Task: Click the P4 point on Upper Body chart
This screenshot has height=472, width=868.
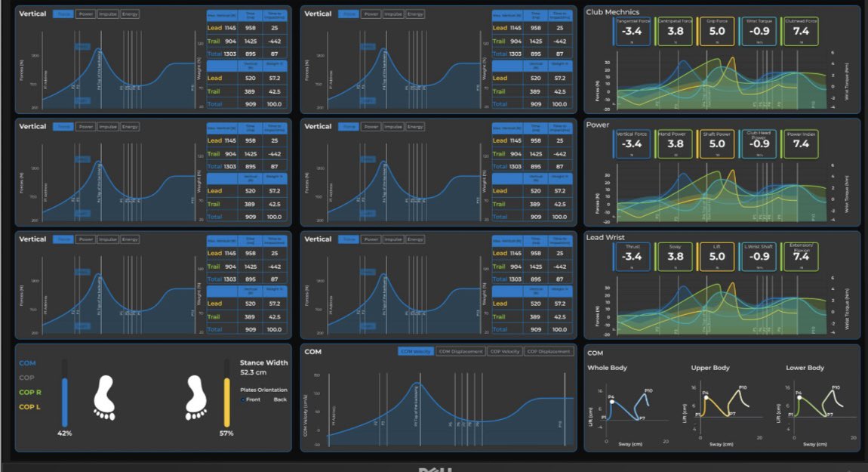Action: point(706,398)
